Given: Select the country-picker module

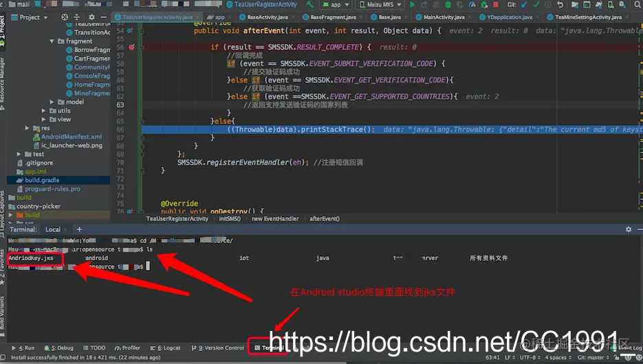Looking at the screenshot, I should coord(38,206).
